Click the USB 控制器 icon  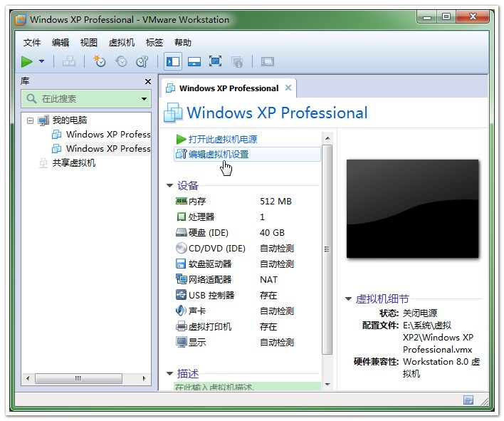[x=182, y=295]
